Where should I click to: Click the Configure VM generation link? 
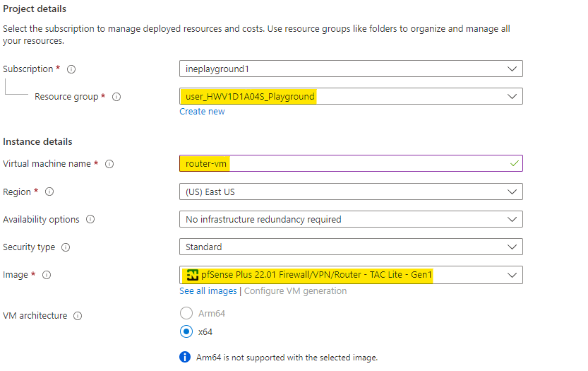(x=295, y=291)
